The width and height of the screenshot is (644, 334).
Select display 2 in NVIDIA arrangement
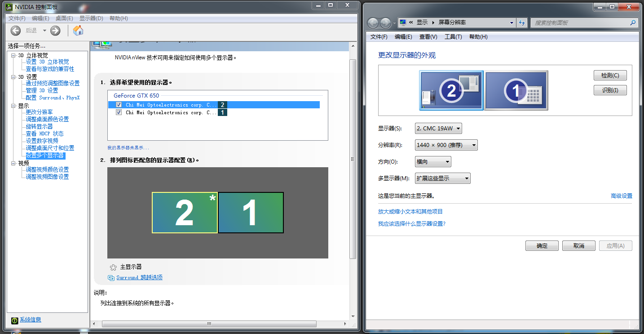tap(185, 213)
